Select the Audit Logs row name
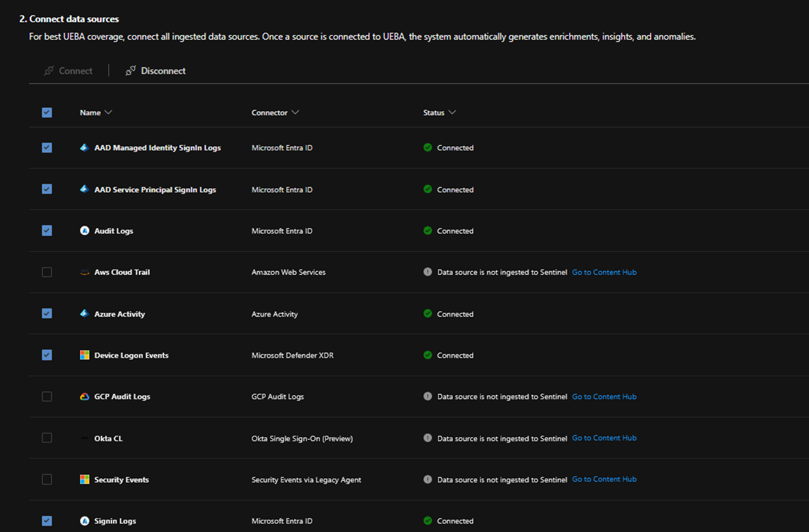809x532 pixels. pyautogui.click(x=114, y=231)
